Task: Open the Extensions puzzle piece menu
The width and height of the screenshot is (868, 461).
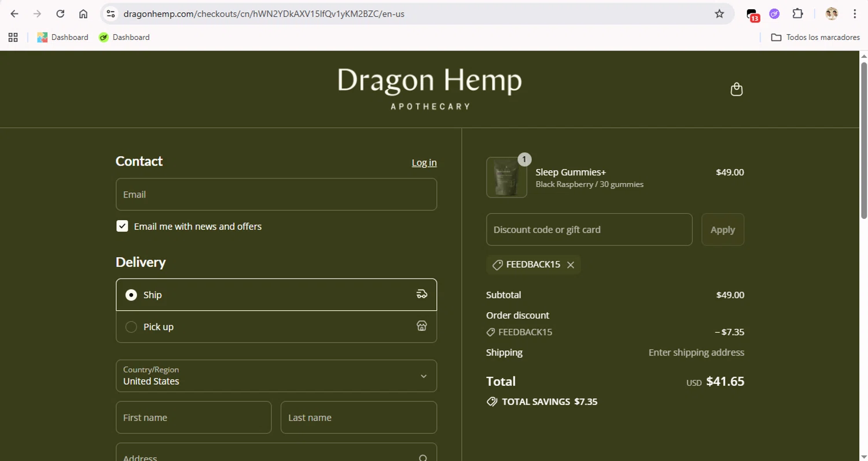Action: [797, 14]
